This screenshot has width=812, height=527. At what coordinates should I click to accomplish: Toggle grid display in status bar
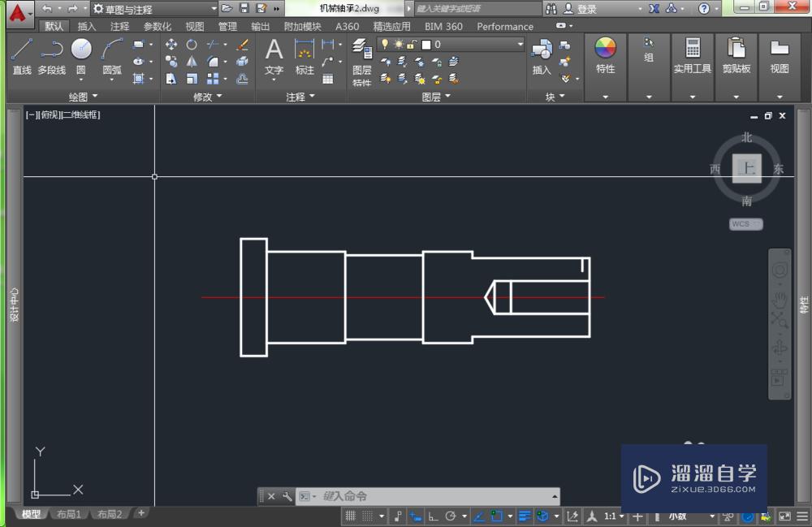[x=351, y=516]
